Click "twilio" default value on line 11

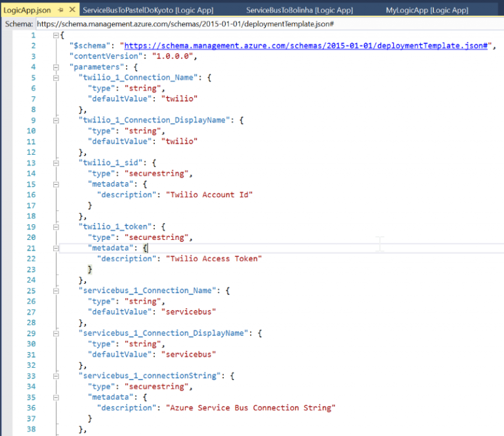179,141
